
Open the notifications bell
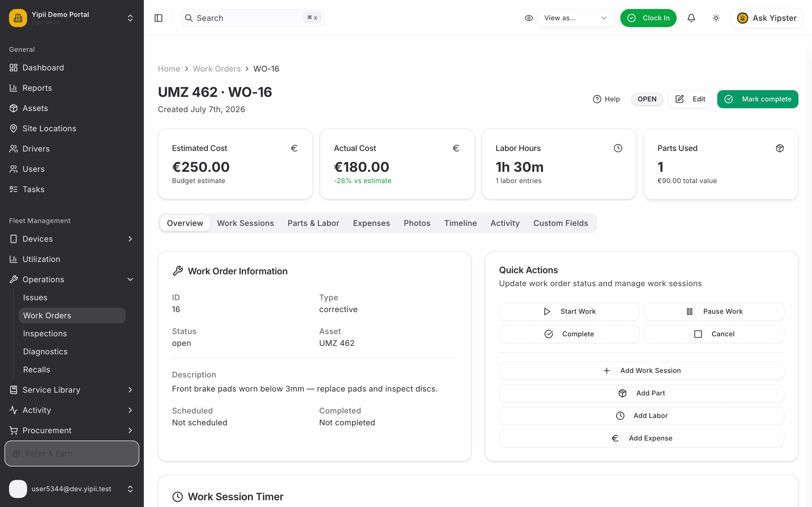point(691,18)
